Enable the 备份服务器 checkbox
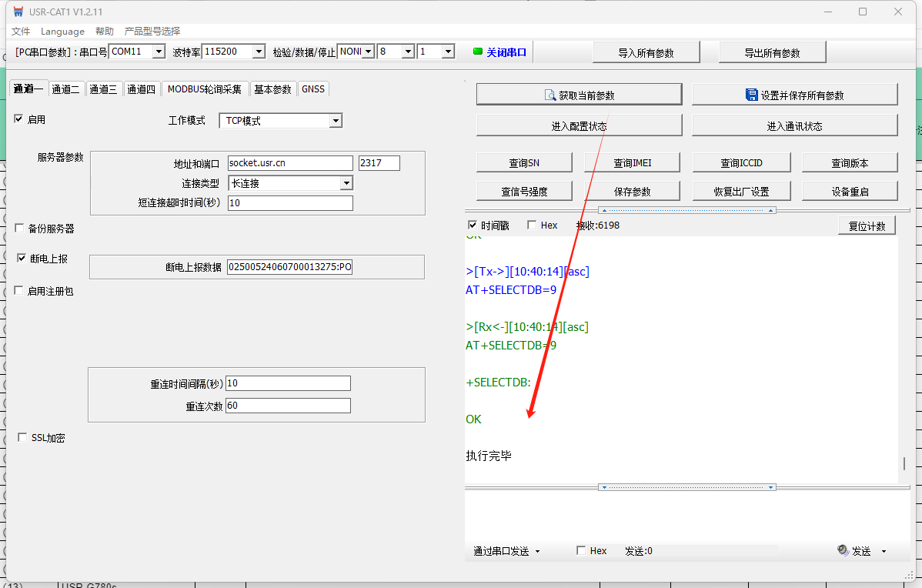The width and height of the screenshot is (922, 588). [x=19, y=229]
